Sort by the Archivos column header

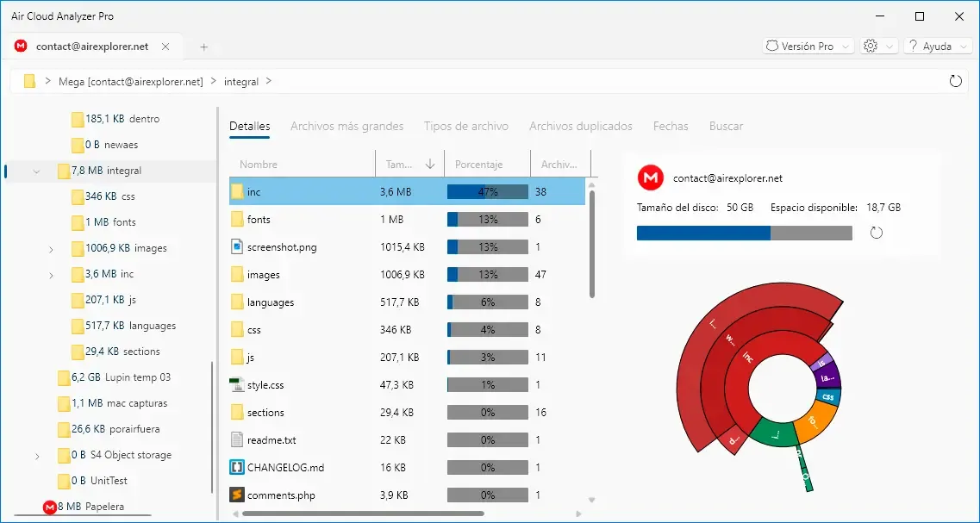559,165
